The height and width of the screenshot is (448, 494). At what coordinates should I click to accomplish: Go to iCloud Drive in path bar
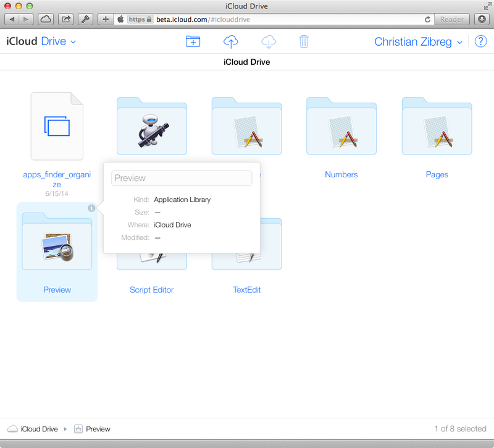(x=33, y=429)
